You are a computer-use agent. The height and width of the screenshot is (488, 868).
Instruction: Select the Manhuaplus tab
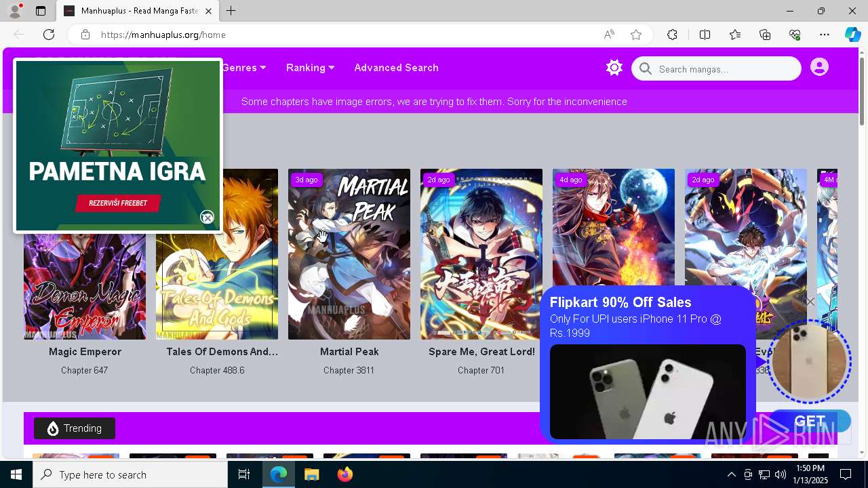138,11
